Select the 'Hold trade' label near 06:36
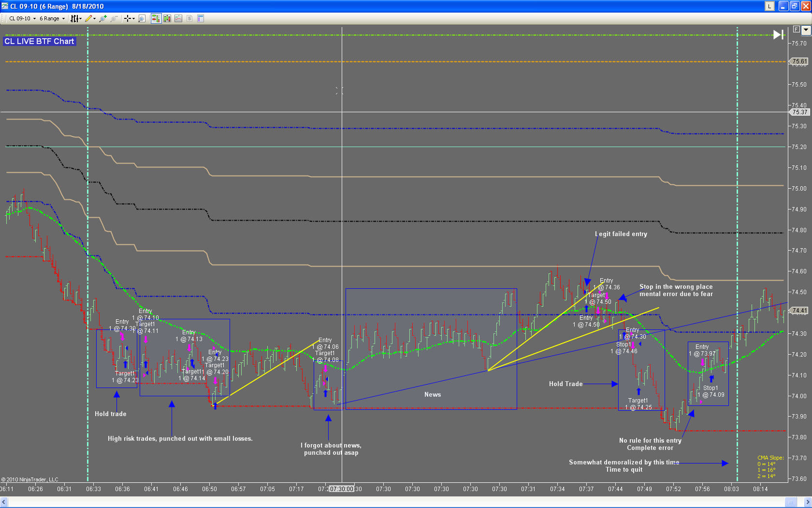This screenshot has height=508, width=812. click(111, 414)
